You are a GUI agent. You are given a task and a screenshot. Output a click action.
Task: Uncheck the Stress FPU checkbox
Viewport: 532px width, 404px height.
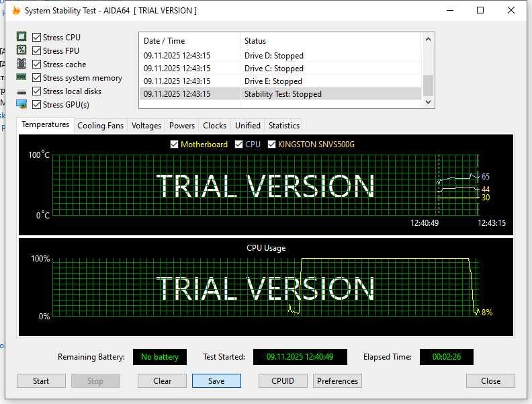pyautogui.click(x=36, y=51)
